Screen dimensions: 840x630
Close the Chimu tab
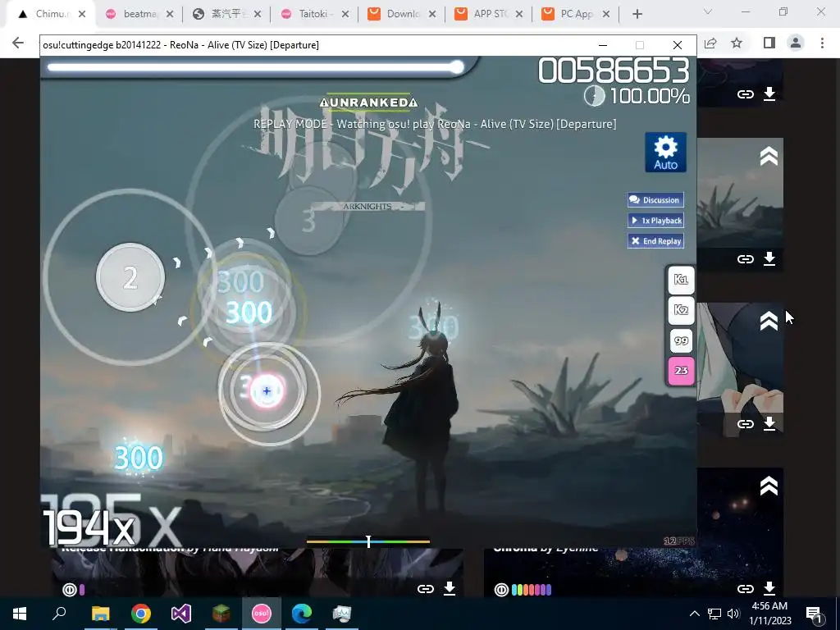tap(82, 14)
